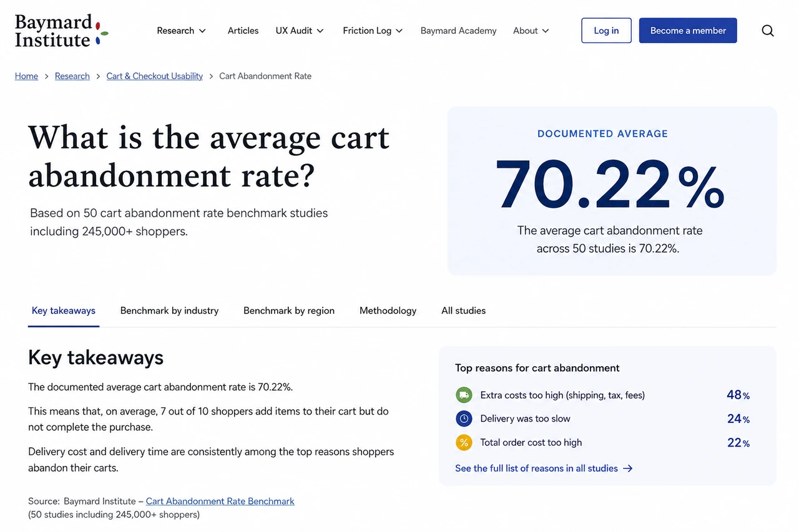Go to Cart & Checkout Usability breadcrumb
799x532 pixels.
point(155,76)
